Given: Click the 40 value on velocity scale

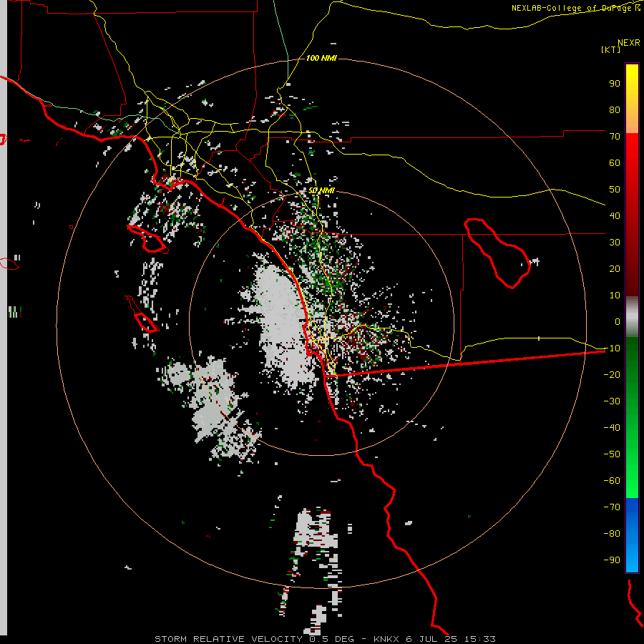Looking at the screenshot, I should pos(615,215).
